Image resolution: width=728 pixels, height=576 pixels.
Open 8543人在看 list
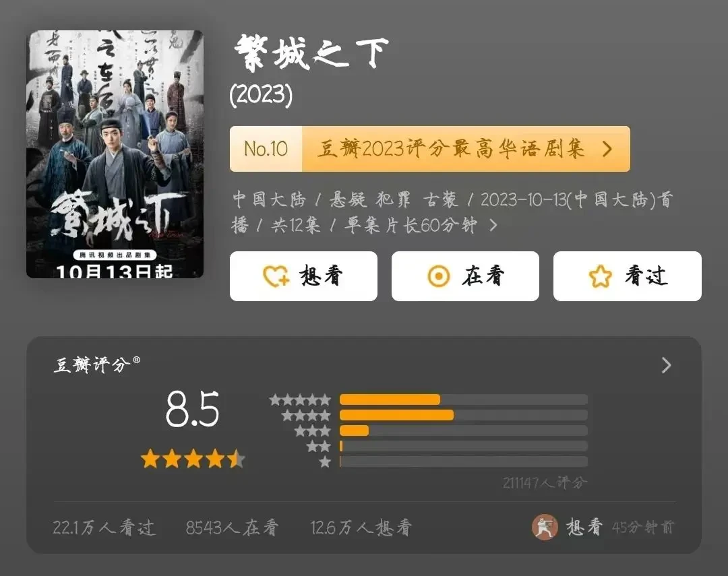pos(232,527)
